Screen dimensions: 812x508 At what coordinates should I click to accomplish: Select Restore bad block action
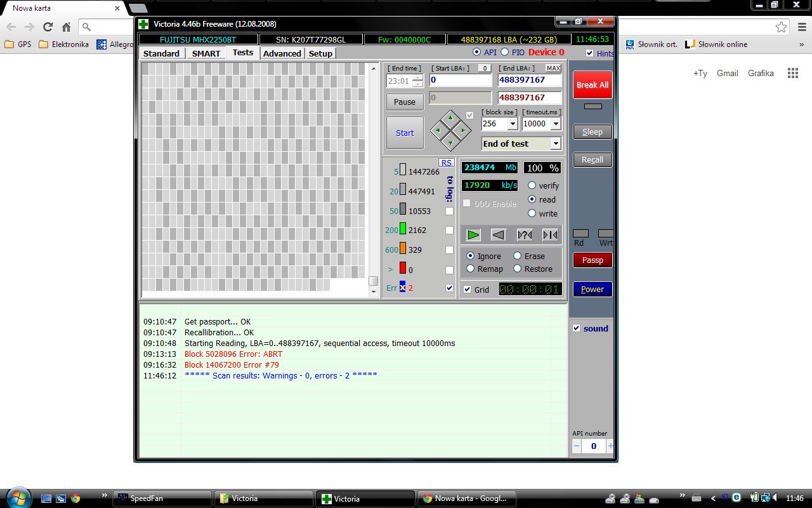pyautogui.click(x=517, y=269)
